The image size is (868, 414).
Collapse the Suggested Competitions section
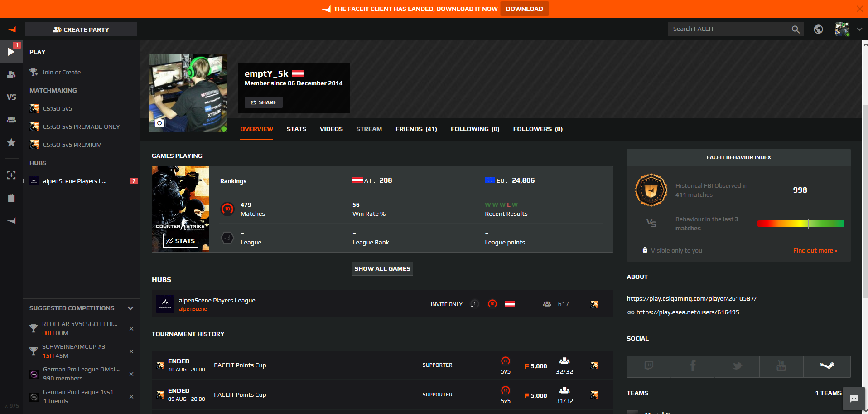point(130,308)
